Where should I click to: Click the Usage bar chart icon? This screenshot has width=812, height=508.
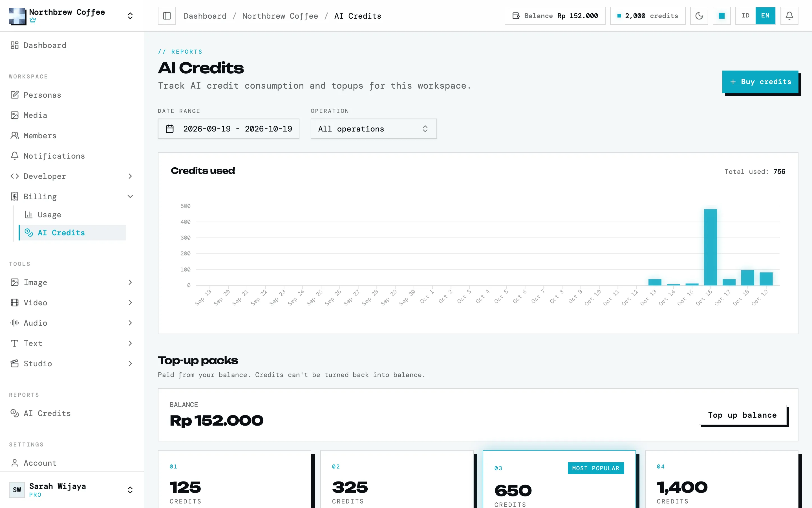[28, 215]
